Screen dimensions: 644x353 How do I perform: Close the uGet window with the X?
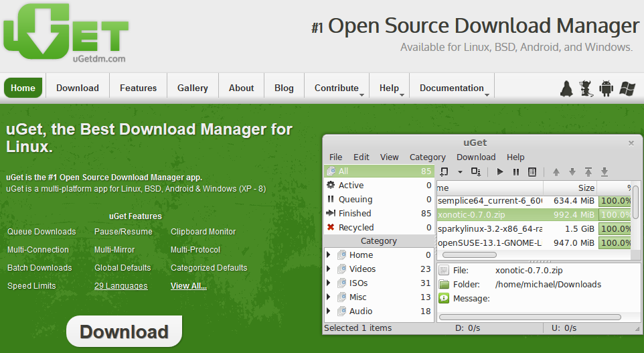pos(631,143)
